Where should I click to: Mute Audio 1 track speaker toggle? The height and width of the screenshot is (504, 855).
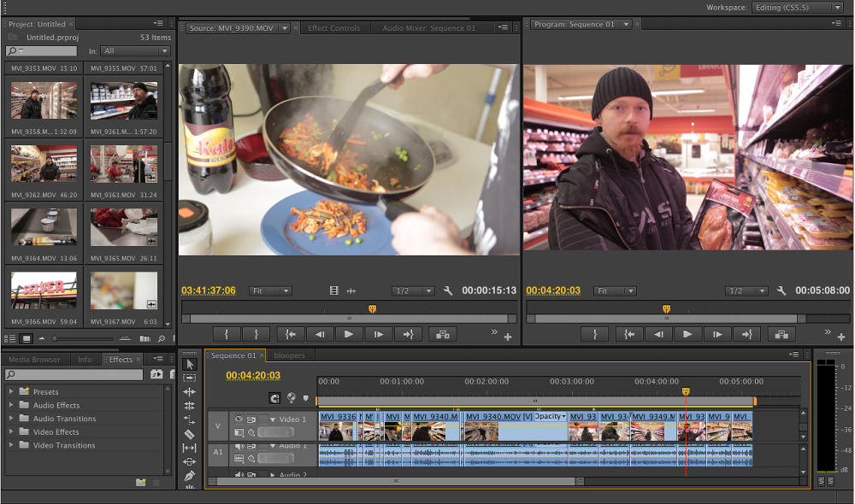(x=239, y=446)
